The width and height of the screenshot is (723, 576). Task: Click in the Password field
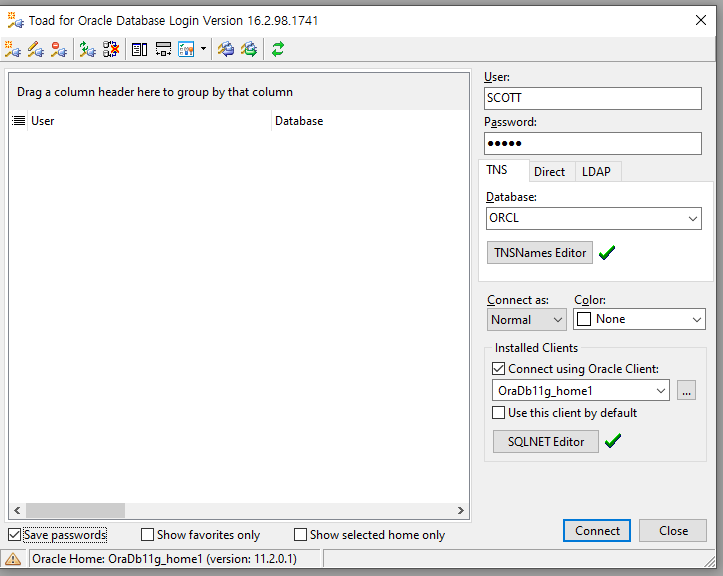tap(593, 143)
